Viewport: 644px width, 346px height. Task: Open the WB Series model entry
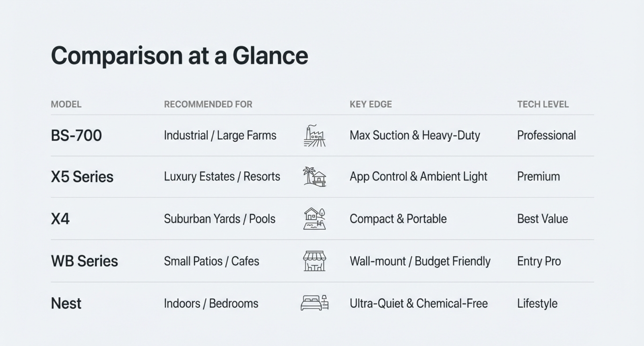pos(85,261)
